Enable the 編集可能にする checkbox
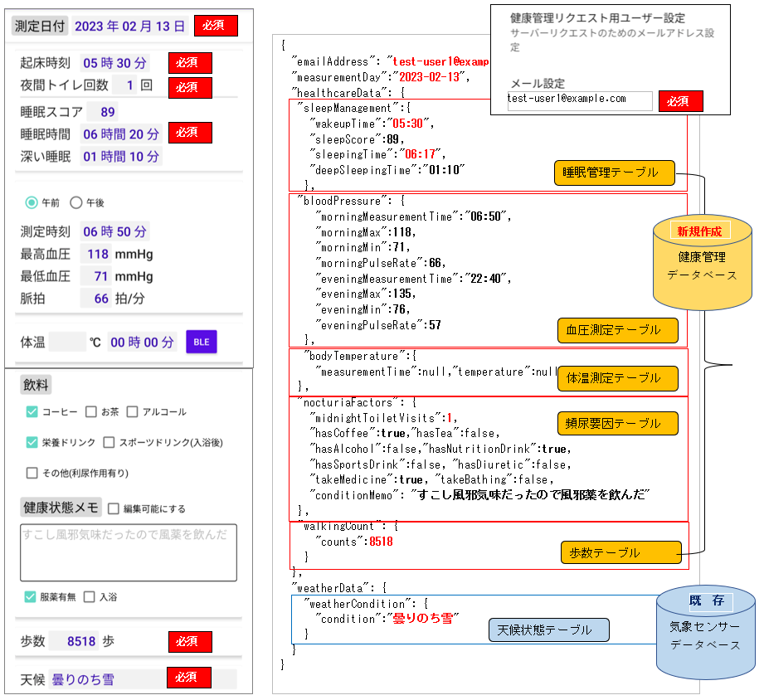Viewport: 764px width, 700px height. (113, 508)
